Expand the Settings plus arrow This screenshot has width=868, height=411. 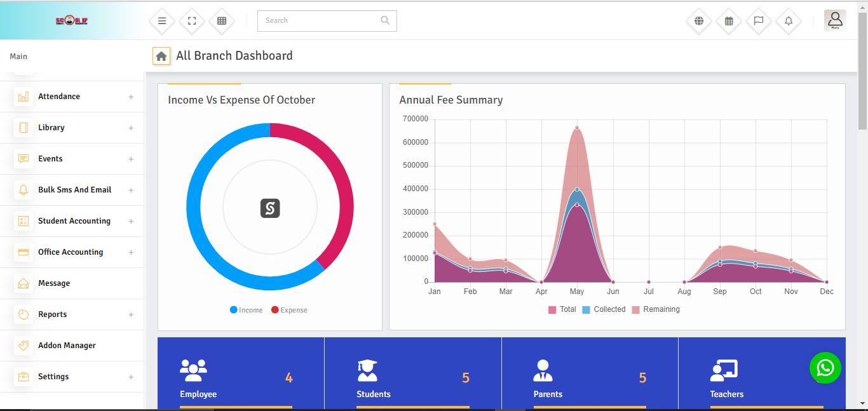pyautogui.click(x=131, y=377)
